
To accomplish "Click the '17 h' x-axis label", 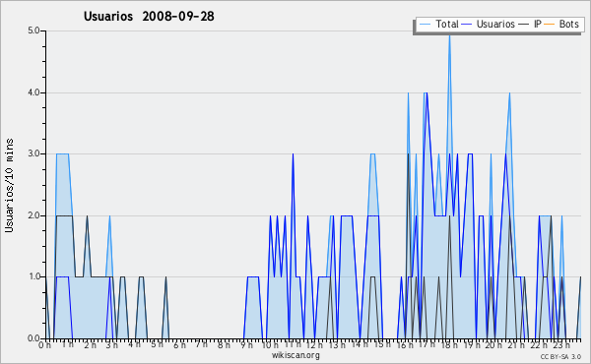I will 427,344.
